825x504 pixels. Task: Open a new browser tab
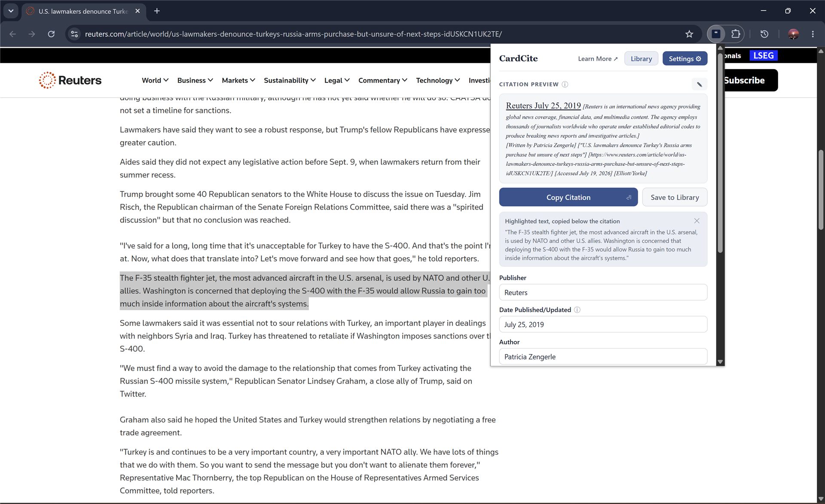(157, 11)
